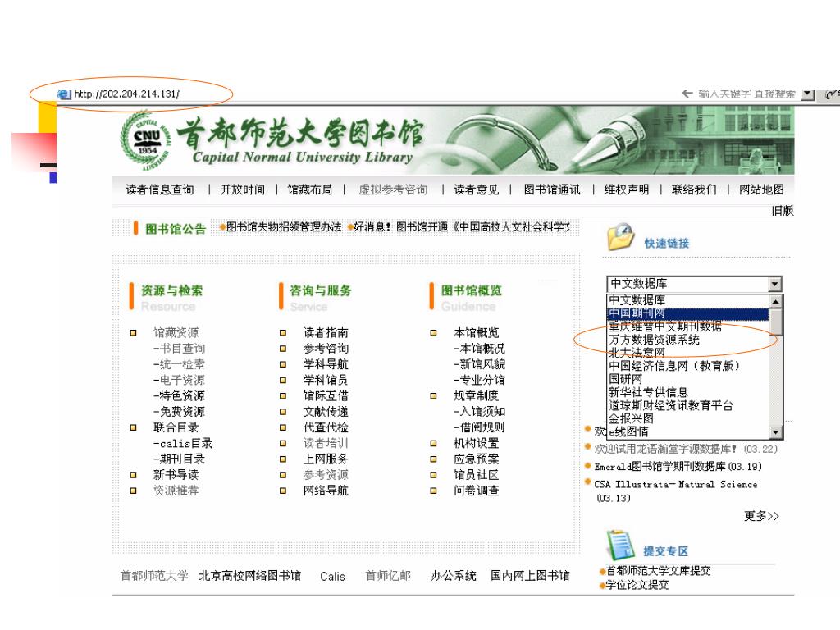Open 网络导航 link

coord(326,491)
